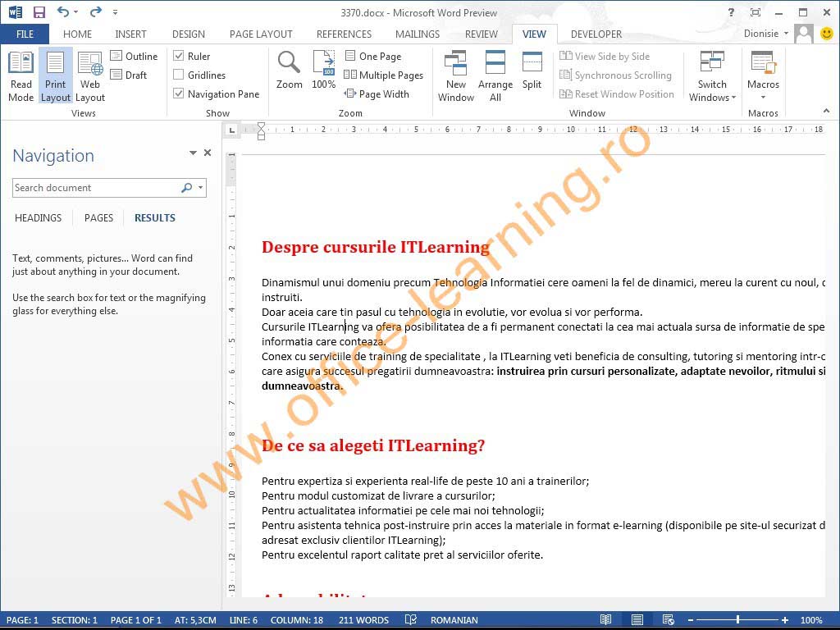This screenshot has height=630, width=840.
Task: Click the 100% zoom level in status bar
Action: (811, 620)
